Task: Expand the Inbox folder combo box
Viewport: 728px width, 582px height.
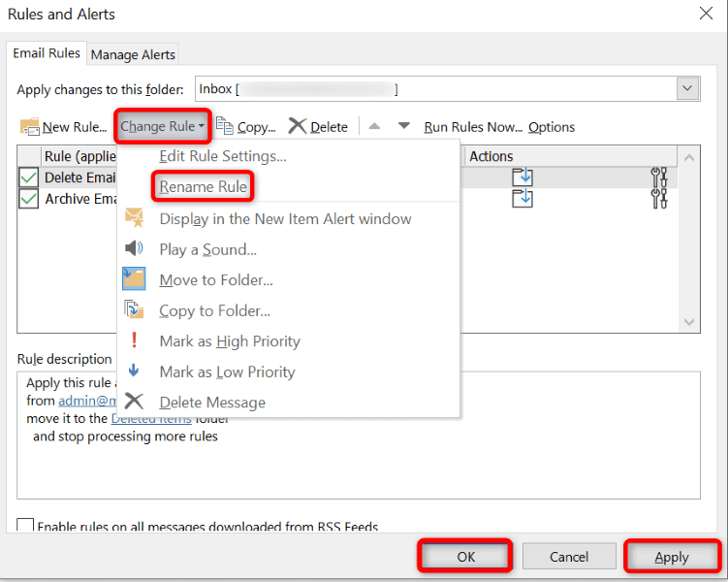Action: point(687,89)
